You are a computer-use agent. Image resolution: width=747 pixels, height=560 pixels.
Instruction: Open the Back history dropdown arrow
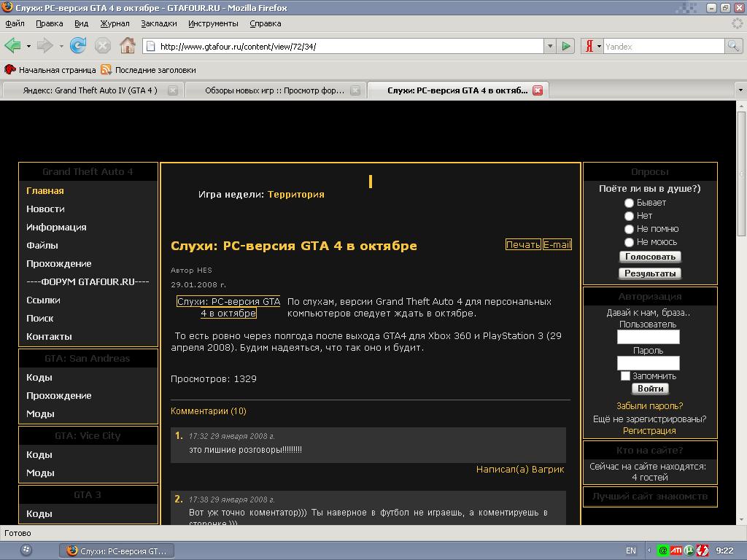click(x=28, y=46)
